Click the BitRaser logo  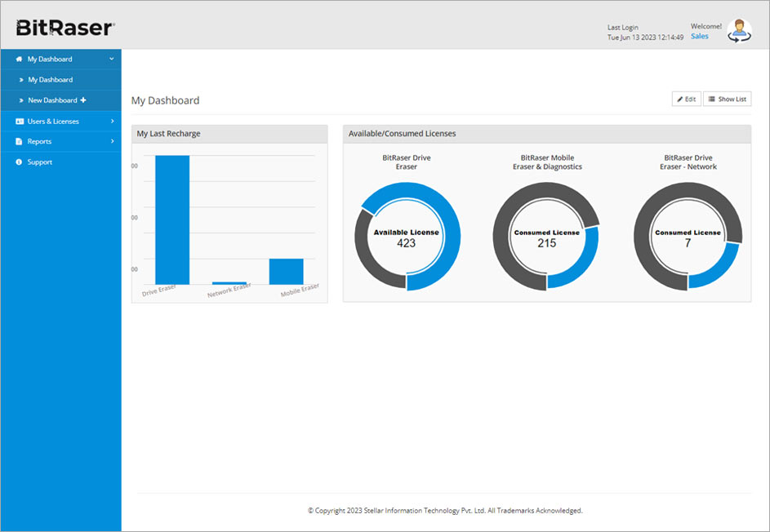[65, 28]
